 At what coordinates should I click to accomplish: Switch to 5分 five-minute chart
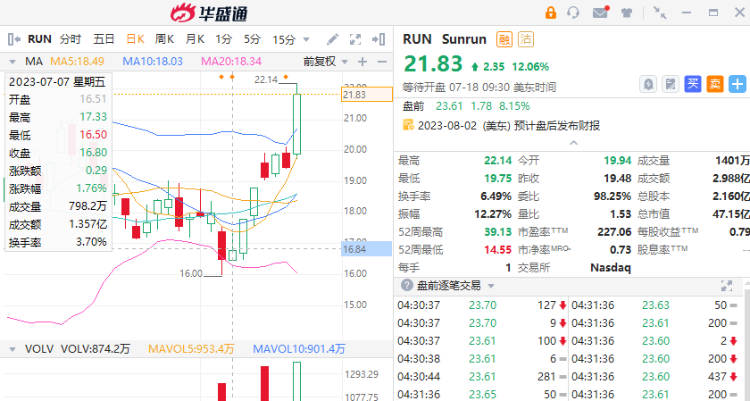[x=252, y=39]
